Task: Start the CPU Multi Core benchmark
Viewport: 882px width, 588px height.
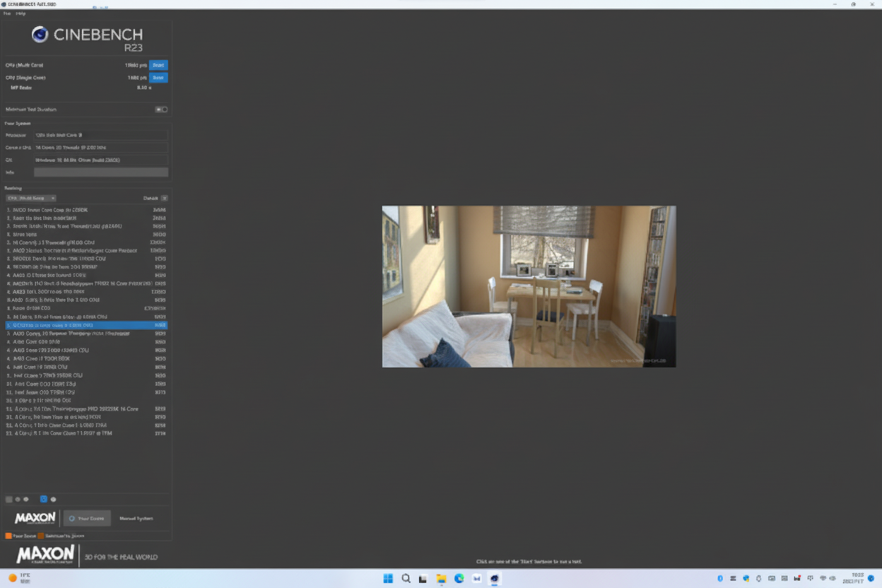Action: (x=158, y=64)
